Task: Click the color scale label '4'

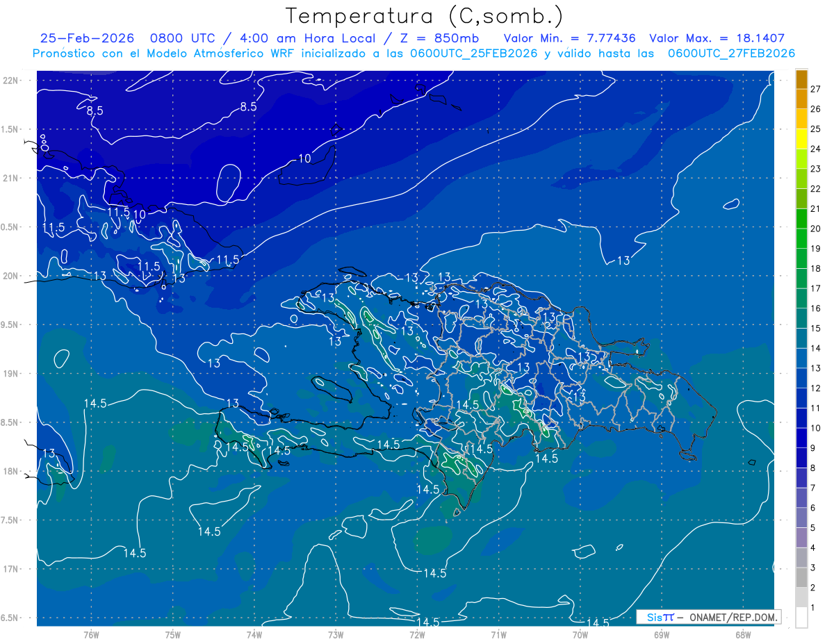Action: [812, 548]
